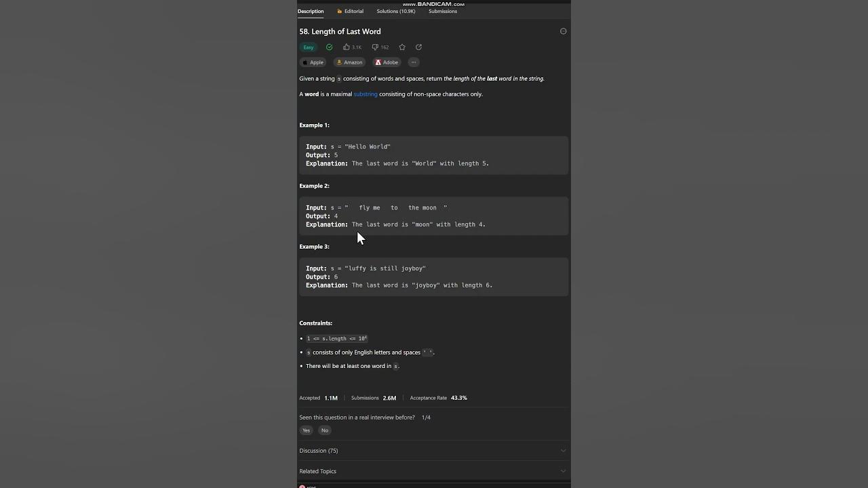
Task: Click the Amazon company tag
Action: [349, 62]
